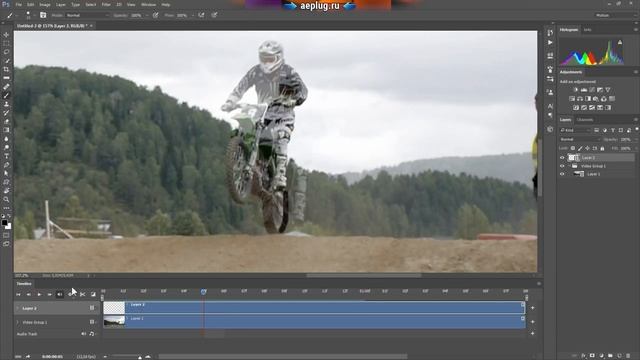Click Layer 2 thumbnail in Timeline clip
This screenshot has height=360, width=640.
pyautogui.click(x=114, y=308)
